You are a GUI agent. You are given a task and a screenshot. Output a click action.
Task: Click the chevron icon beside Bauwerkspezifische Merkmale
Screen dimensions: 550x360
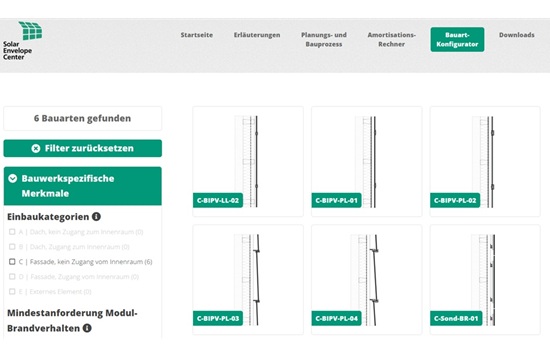(x=13, y=179)
